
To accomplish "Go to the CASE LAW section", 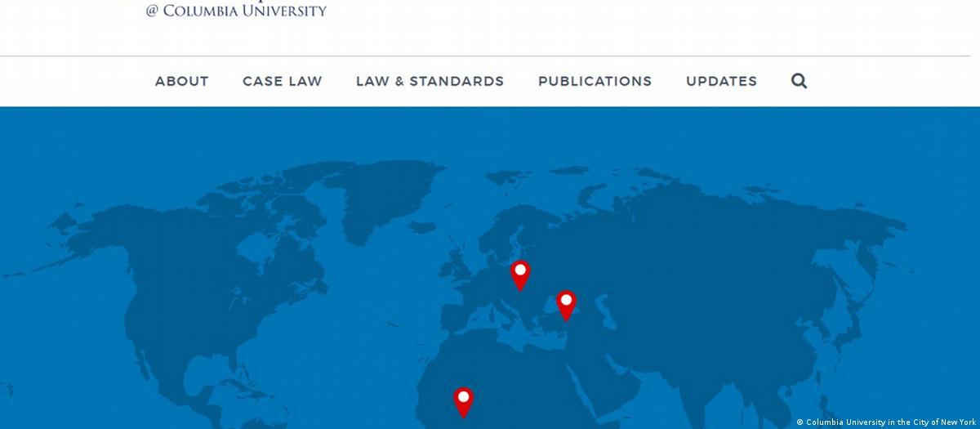I will click(x=283, y=81).
